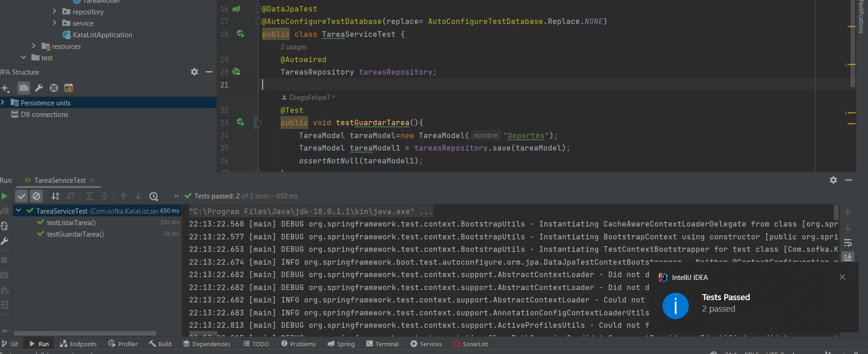Open the Problems tool window
This screenshot has width=868, height=354.
(x=299, y=344)
